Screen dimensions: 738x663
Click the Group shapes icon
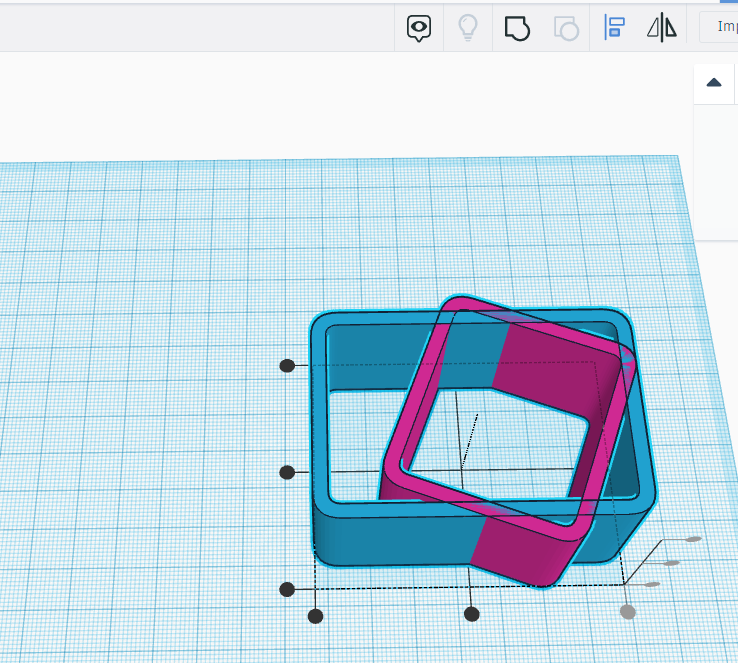pyautogui.click(x=517, y=28)
